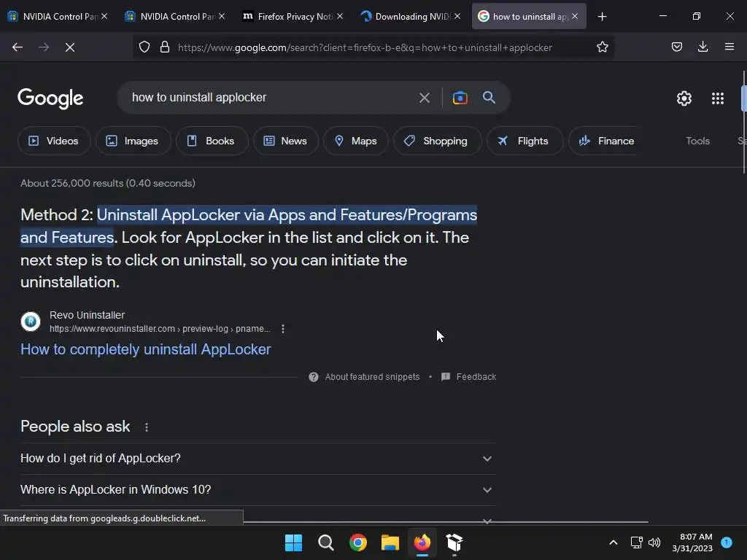The height and width of the screenshot is (560, 747).
Task: Open volume control in system tray
Action: (x=654, y=542)
